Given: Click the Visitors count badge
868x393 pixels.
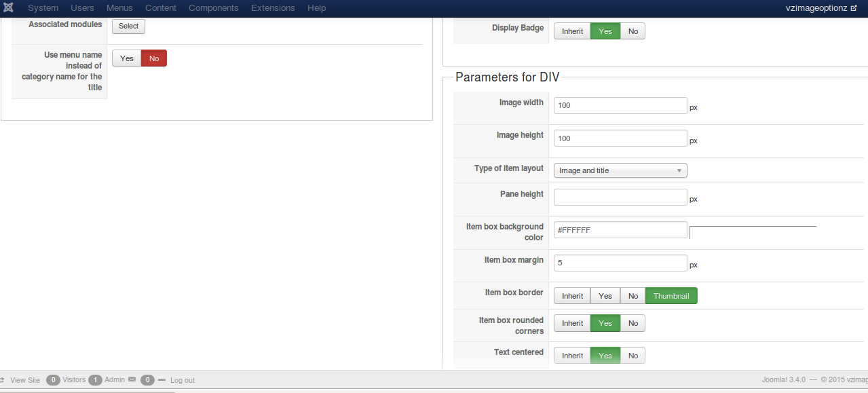Looking at the screenshot, I should pyautogui.click(x=54, y=380).
